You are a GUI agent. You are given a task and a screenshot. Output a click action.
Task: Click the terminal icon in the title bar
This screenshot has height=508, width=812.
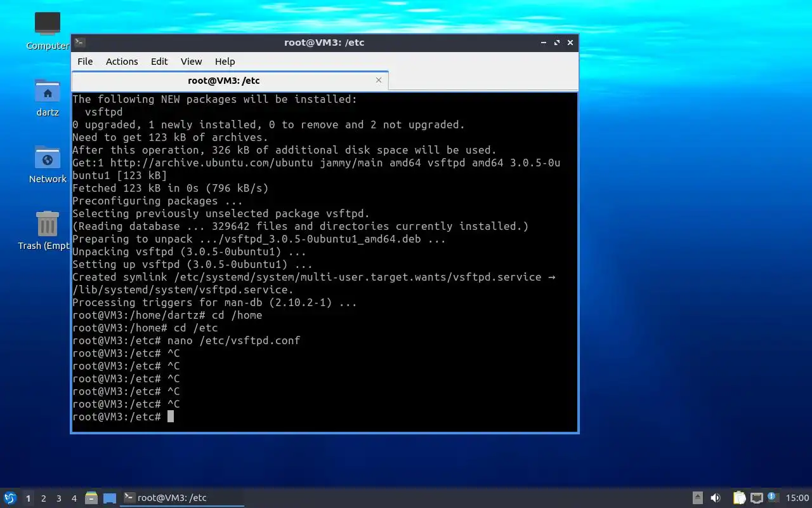(79, 43)
